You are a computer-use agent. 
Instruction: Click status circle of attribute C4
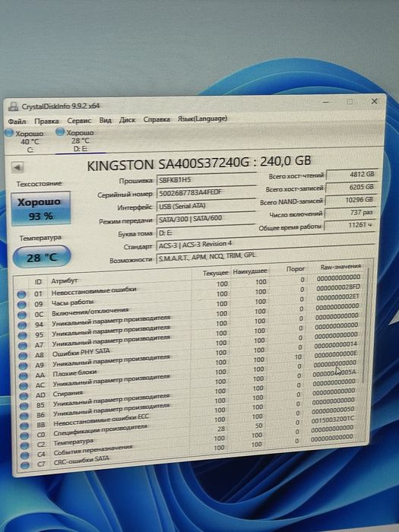24,455
